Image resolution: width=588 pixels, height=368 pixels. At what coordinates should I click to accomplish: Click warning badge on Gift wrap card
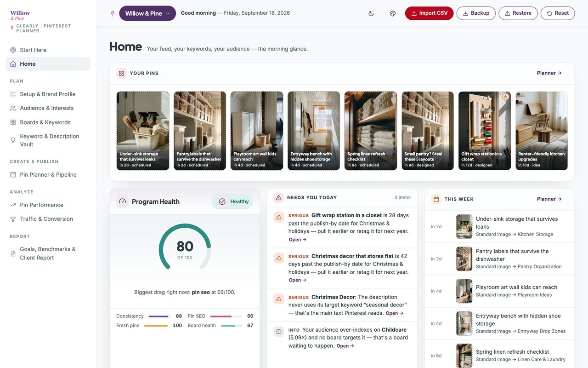click(x=505, y=97)
